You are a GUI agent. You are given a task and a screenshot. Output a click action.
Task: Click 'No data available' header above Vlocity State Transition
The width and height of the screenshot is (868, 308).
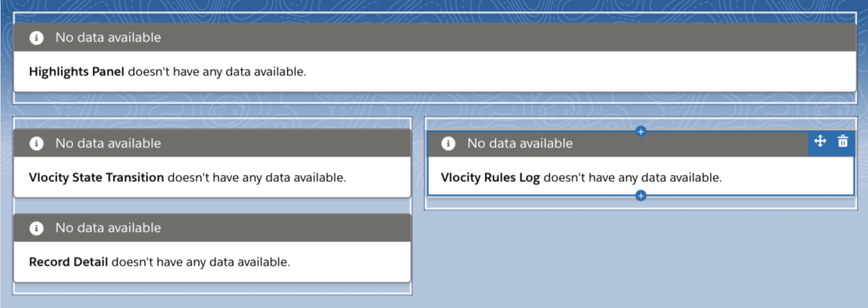point(212,143)
